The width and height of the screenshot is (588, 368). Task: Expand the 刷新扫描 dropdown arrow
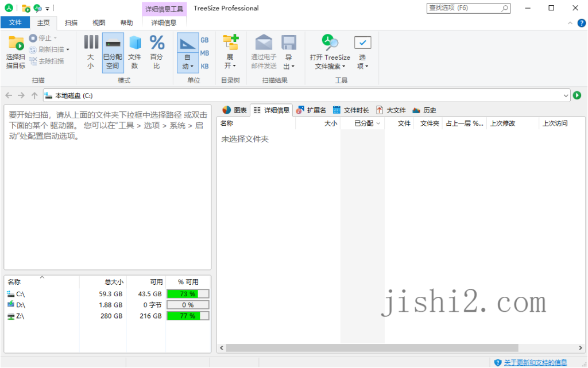coord(68,49)
